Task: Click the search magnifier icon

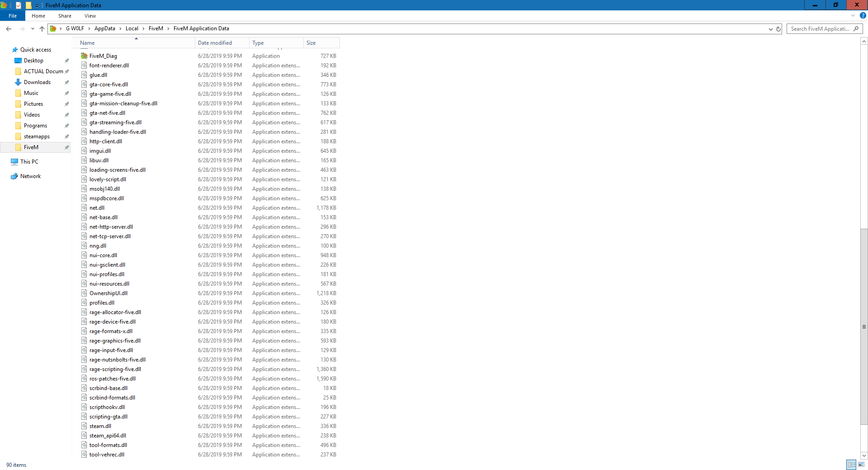Action: coord(856,29)
